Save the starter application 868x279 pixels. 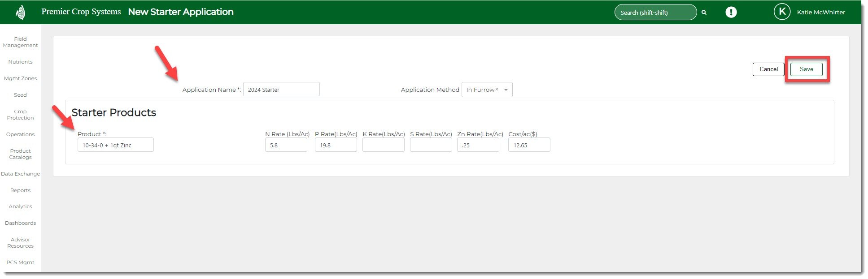[806, 69]
